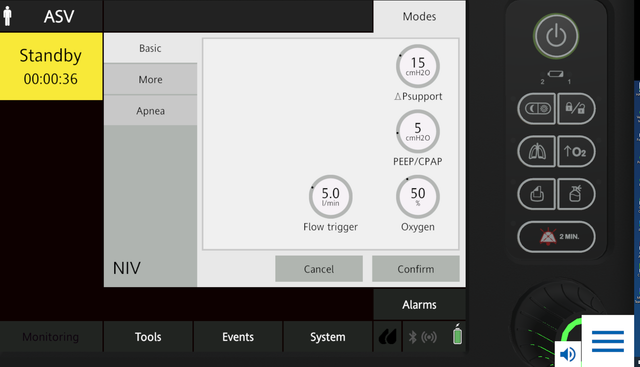Screen dimensions: 640x367
Task: Toggle day/night display mode button
Action: (x=537, y=109)
